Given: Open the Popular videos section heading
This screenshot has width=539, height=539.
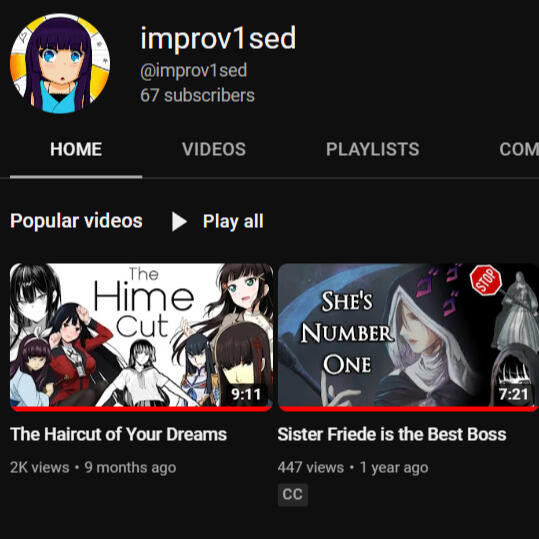Looking at the screenshot, I should coord(76,221).
